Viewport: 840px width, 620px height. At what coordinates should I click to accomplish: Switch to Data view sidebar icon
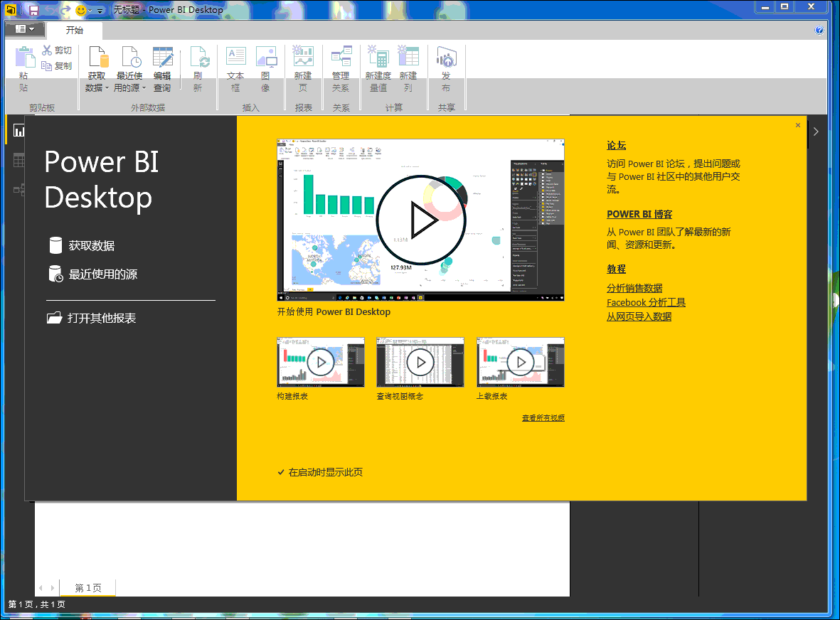[x=18, y=160]
